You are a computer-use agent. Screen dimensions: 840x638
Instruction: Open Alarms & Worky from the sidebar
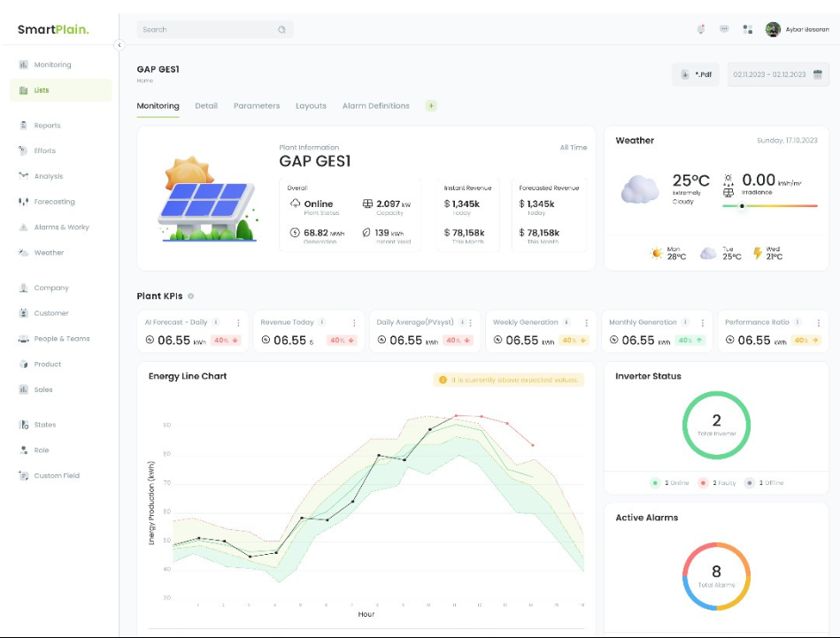click(x=60, y=227)
